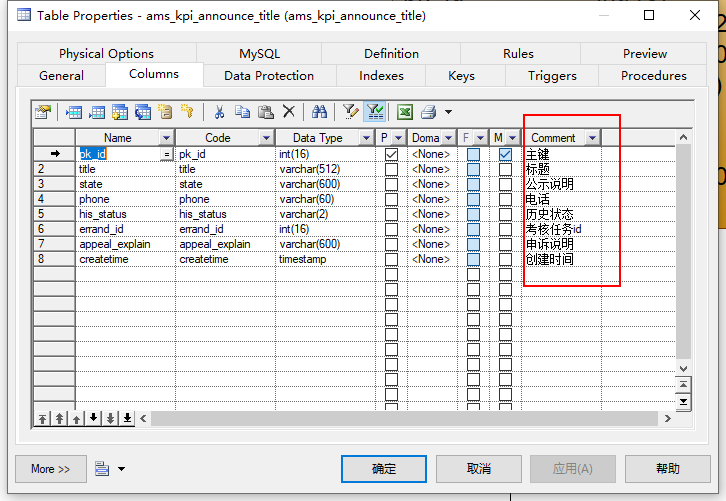Click the Cut scissors icon
Screen dimensions: 726x501
pos(219,112)
